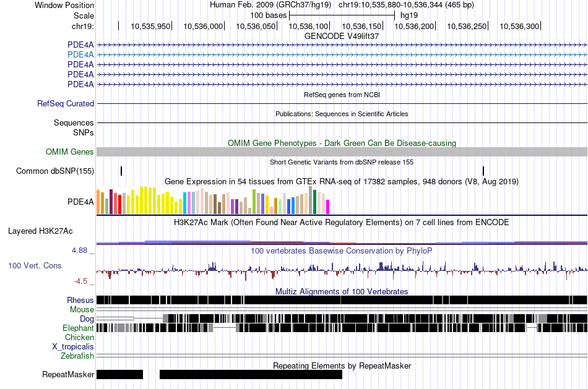Click the 10,535,950 ruler position
The image size is (588, 389).
click(150, 26)
